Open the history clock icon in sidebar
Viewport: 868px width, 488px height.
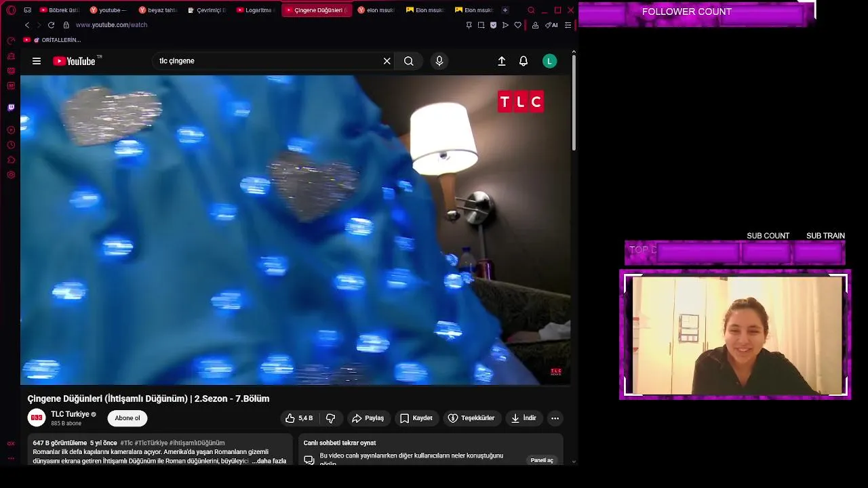tap(11, 145)
